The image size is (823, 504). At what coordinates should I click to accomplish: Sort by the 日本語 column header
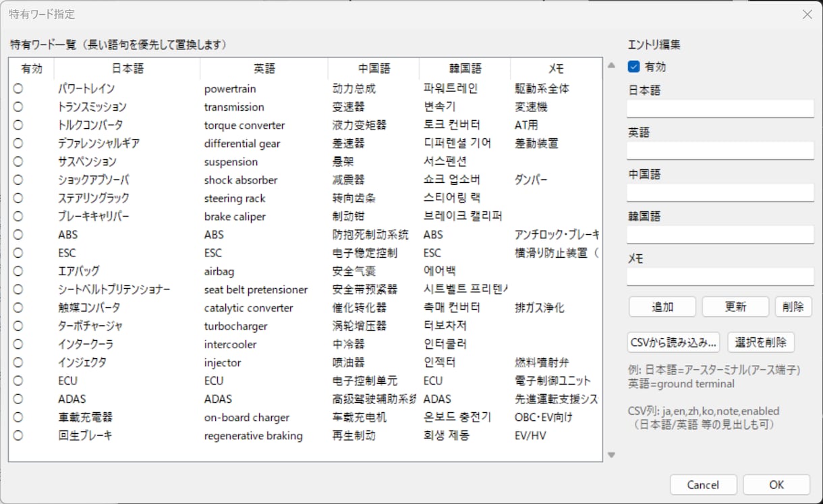[x=127, y=69]
